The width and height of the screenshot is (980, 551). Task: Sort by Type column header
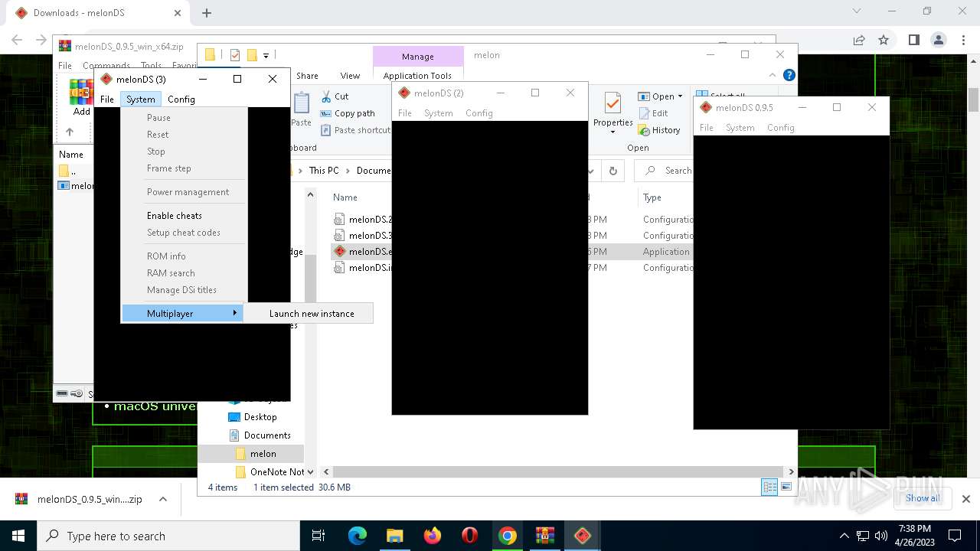[x=652, y=197]
